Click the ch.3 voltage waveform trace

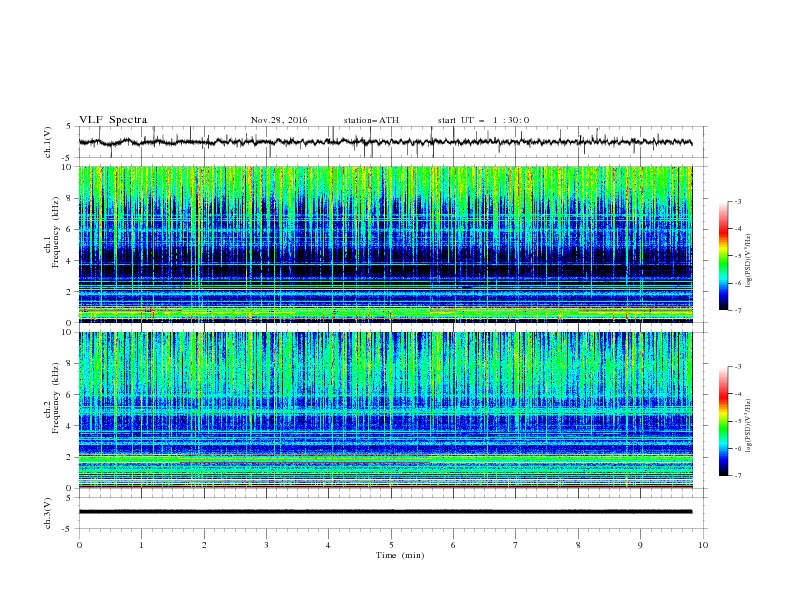[385, 512]
